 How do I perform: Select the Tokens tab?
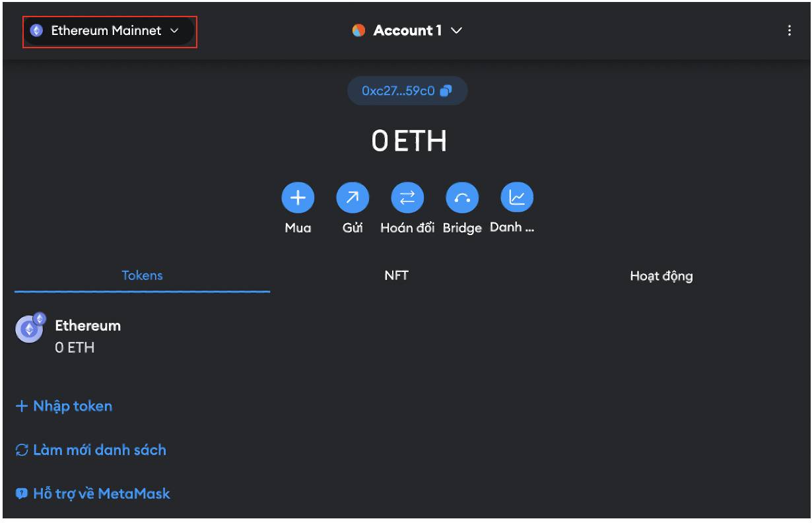142,275
